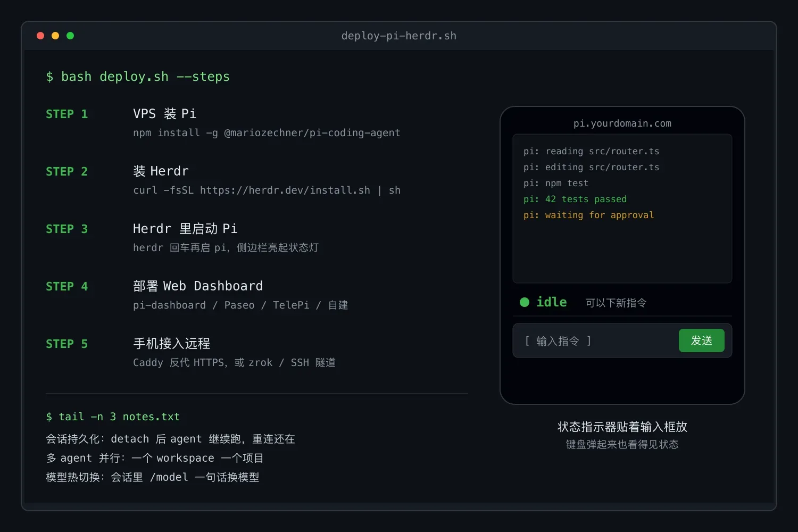Click the yellow minimize window dot
Image resolution: width=798 pixels, height=532 pixels.
pos(55,36)
